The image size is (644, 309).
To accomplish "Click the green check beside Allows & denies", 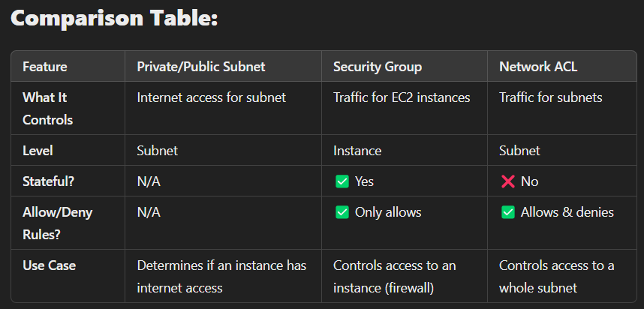I will [x=507, y=212].
